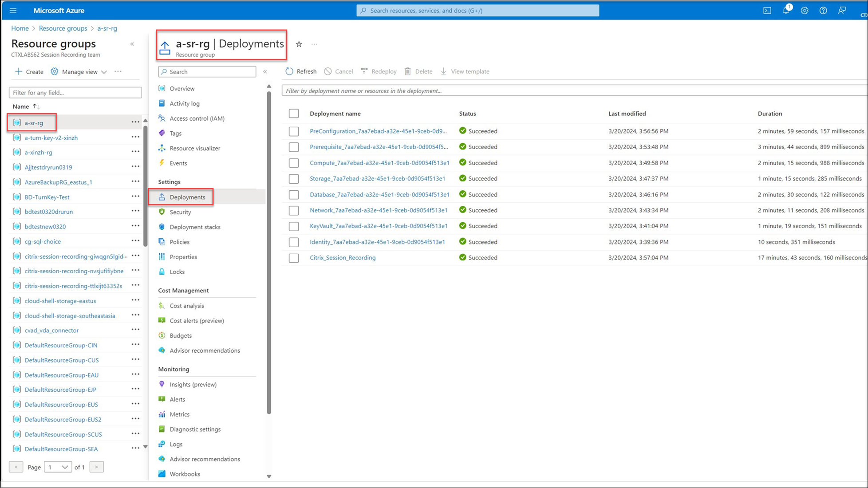Open the Cloud Shell icon
Viewport: 868px width, 488px height.
coord(767,11)
